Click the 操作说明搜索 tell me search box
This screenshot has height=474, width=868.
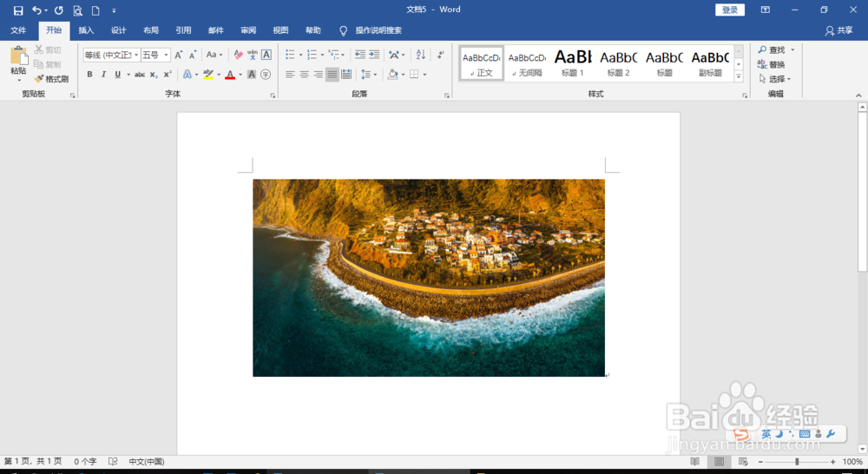coord(378,30)
